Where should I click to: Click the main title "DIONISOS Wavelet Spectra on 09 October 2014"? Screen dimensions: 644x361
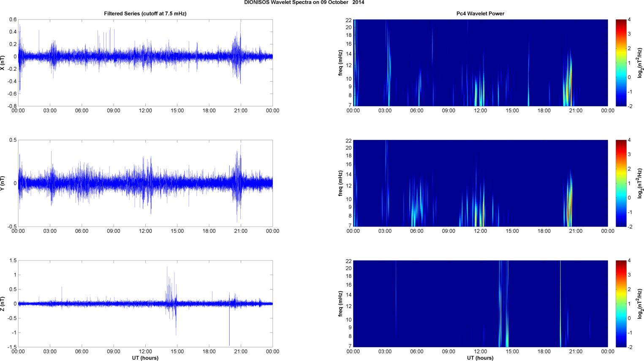click(304, 3)
